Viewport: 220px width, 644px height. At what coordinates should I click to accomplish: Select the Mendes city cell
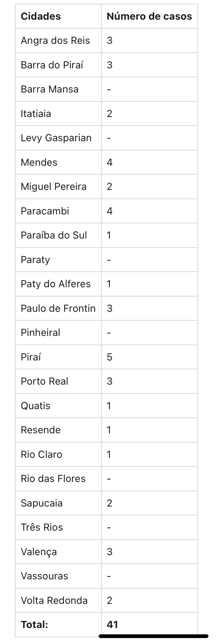click(x=58, y=162)
